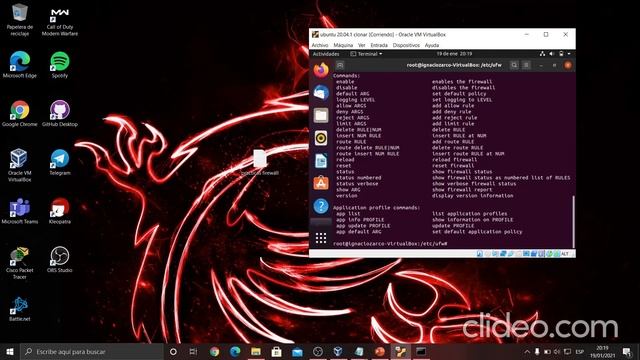Select Spotify desktop shortcut

point(60,64)
